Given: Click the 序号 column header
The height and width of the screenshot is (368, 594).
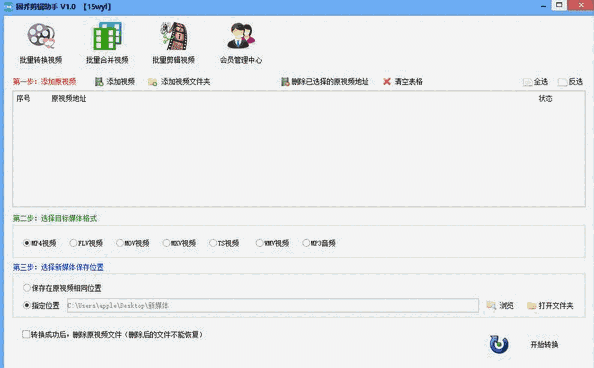Looking at the screenshot, I should tap(23, 99).
